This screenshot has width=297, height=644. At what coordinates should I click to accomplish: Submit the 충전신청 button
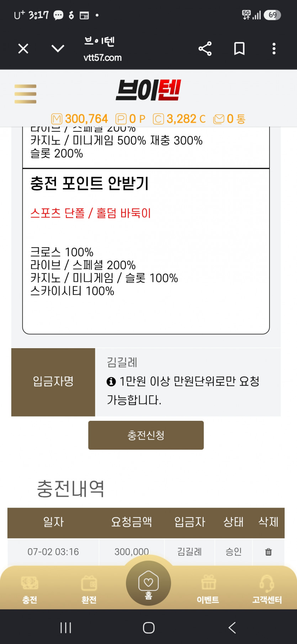pos(146,435)
